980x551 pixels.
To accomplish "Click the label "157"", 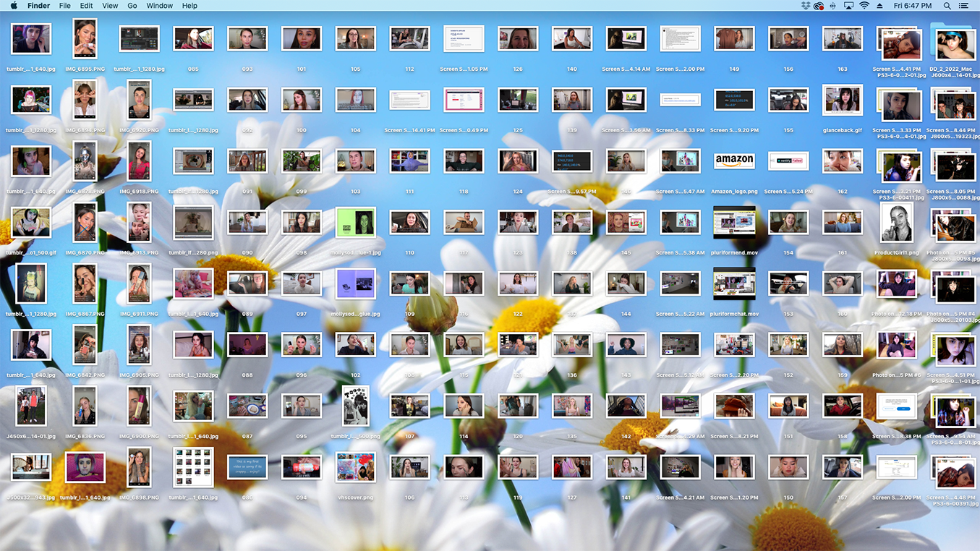I will coord(843,497).
